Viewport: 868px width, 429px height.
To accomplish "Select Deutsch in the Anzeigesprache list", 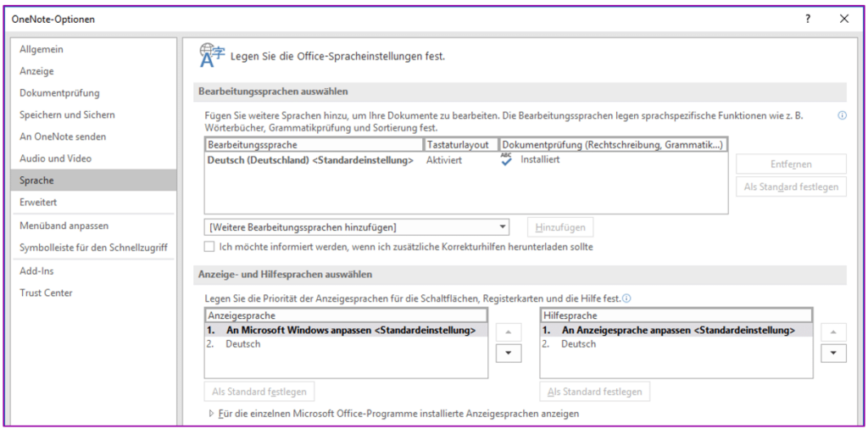I will [x=346, y=343].
